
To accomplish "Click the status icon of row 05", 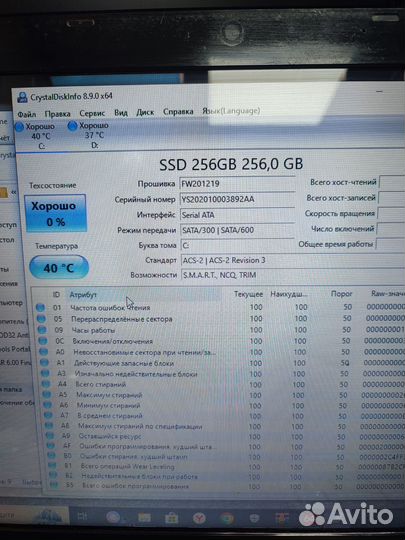I will [41, 319].
